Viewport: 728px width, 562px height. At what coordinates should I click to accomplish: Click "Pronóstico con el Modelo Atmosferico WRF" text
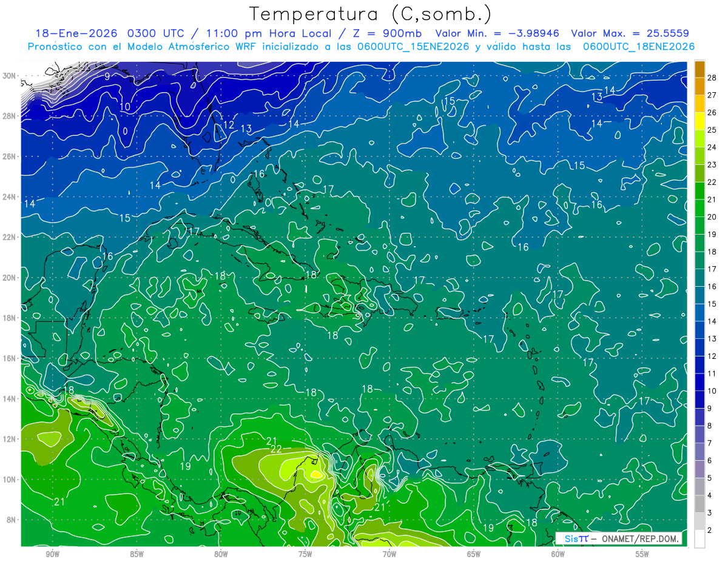(144, 47)
